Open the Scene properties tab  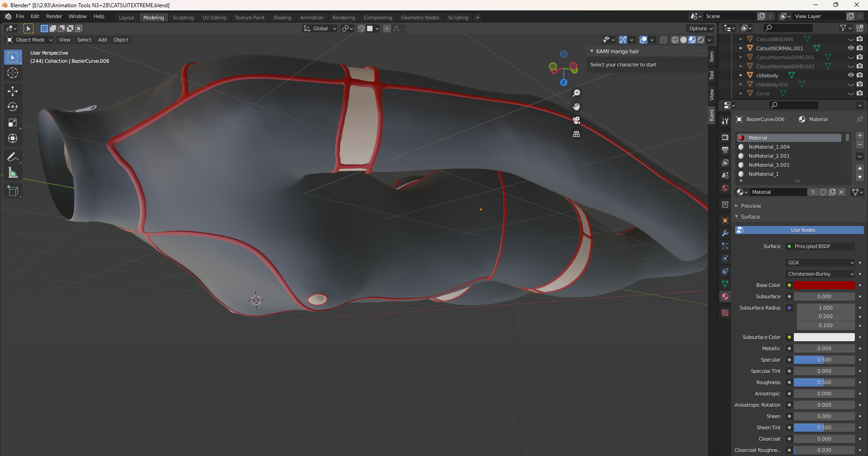pos(725,175)
